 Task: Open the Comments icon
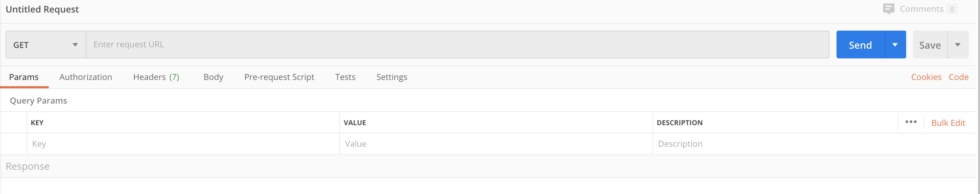(x=888, y=9)
